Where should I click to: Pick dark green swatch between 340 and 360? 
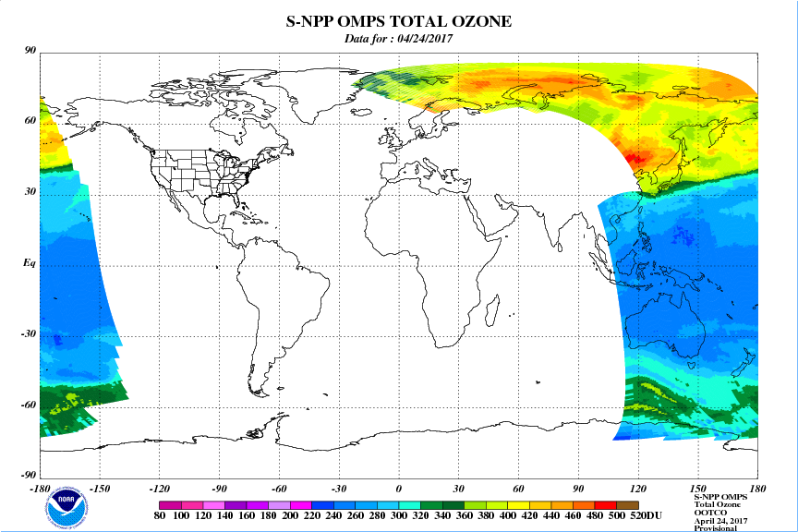pyautogui.click(x=453, y=505)
